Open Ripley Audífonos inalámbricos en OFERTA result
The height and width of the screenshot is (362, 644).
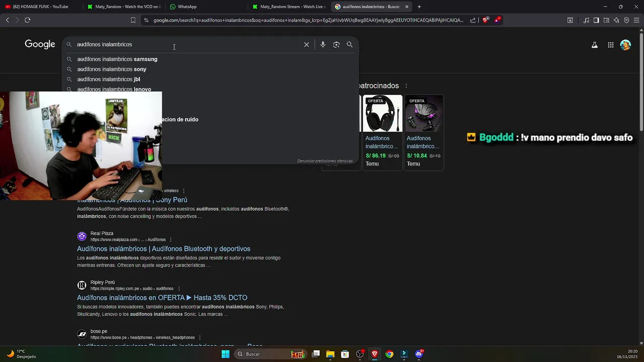pyautogui.click(x=162, y=298)
